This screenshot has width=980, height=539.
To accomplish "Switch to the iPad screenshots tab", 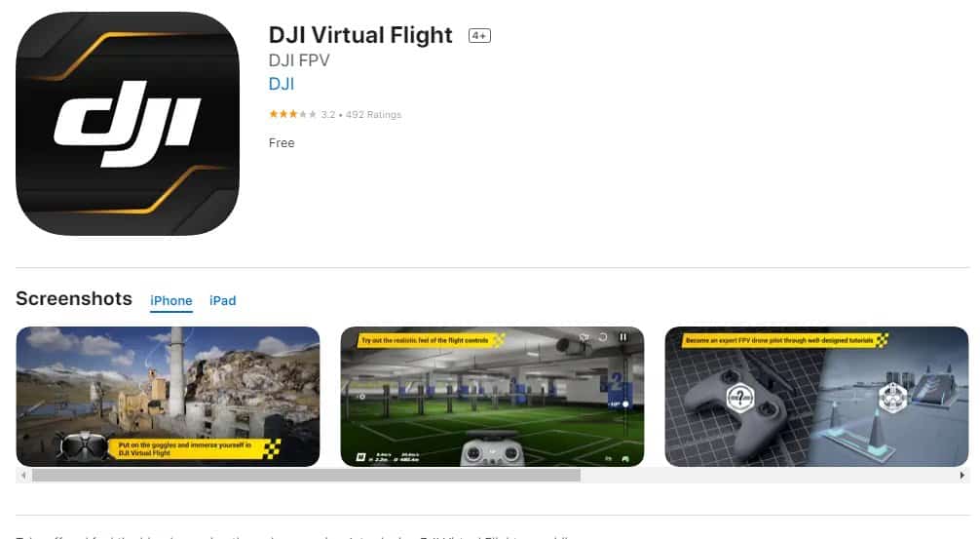I will (x=222, y=301).
